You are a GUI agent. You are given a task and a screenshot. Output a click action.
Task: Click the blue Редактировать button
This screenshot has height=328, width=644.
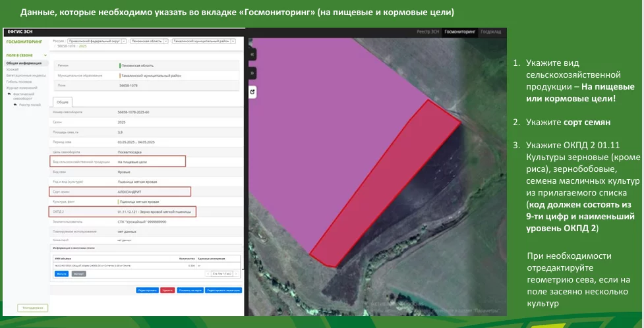point(147,290)
